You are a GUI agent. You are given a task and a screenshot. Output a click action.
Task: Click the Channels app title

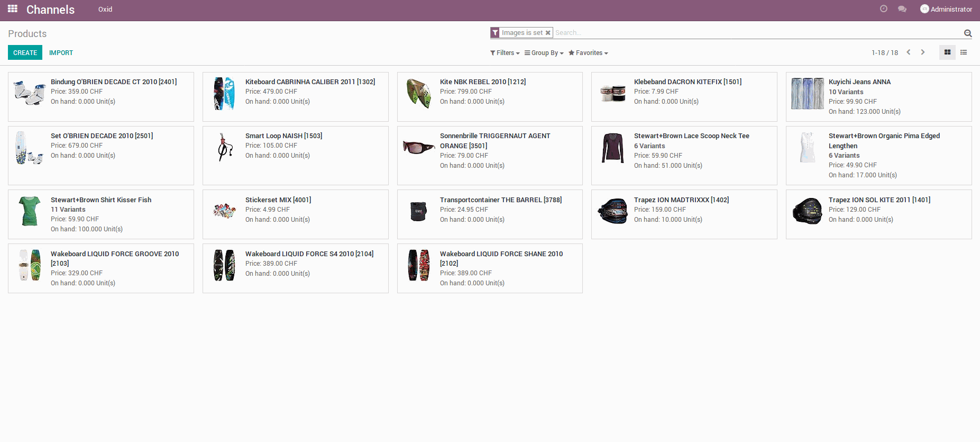(50, 10)
